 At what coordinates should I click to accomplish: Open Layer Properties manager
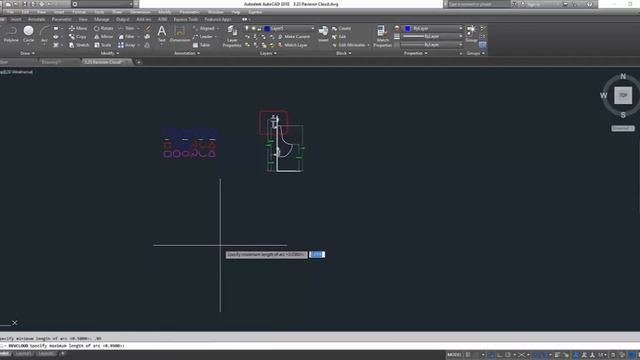232,36
